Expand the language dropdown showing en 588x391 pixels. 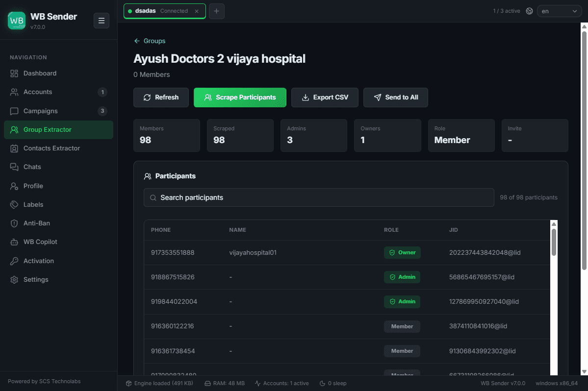tap(559, 11)
